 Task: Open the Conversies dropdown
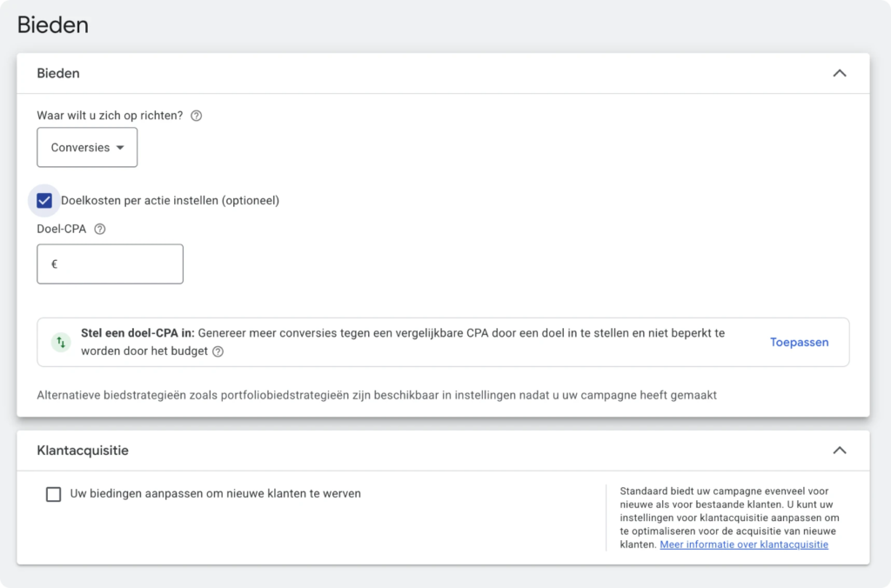[87, 147]
